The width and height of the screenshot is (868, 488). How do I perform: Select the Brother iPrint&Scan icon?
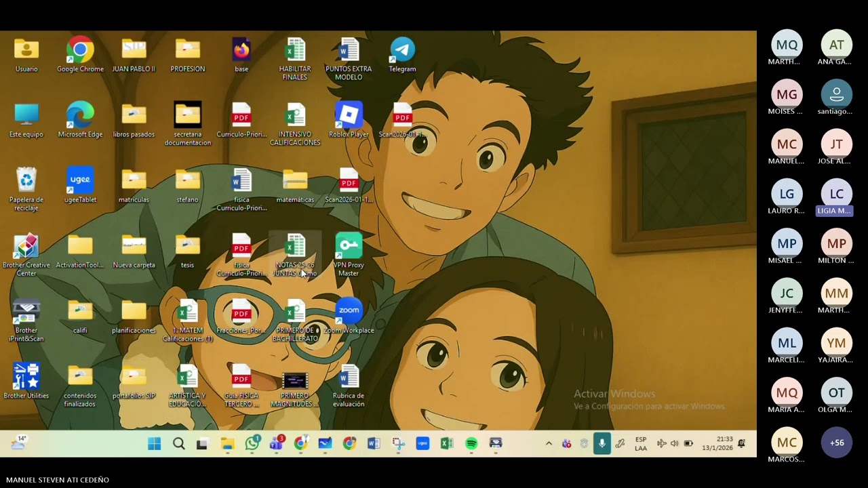tap(26, 321)
